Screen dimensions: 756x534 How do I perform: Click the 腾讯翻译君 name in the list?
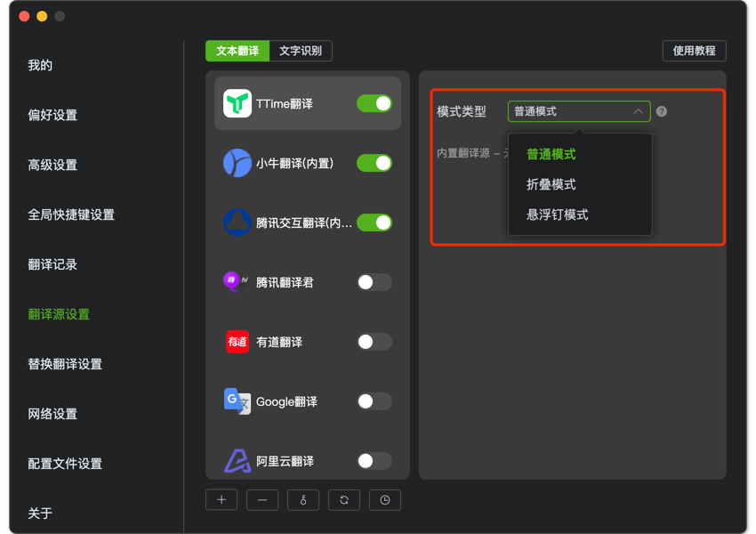[285, 282]
